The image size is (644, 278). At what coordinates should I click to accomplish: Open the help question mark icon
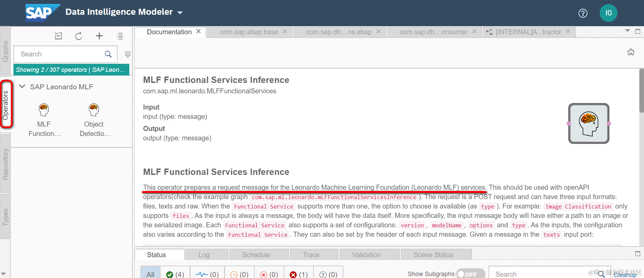583,13
